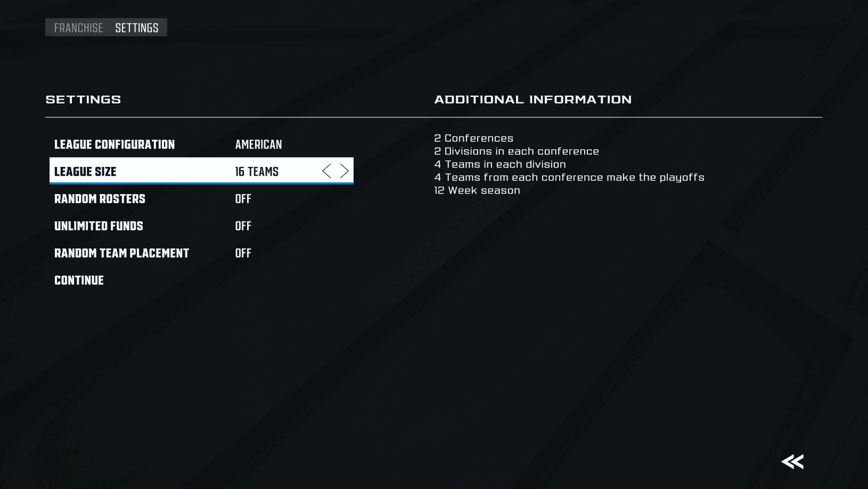Viewport: 868px width, 489px height.
Task: Change the AMERICAN league configuration value
Action: tap(258, 144)
